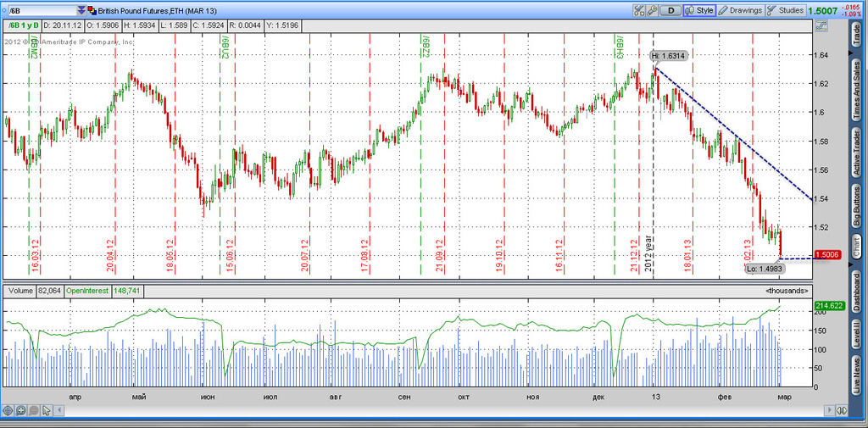868x428 pixels.
Task: Click the right scroll arrow at the chart bottom
Action: (x=830, y=411)
